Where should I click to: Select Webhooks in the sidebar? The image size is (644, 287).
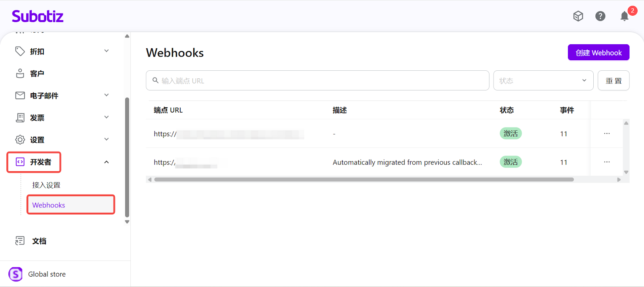[x=49, y=205]
